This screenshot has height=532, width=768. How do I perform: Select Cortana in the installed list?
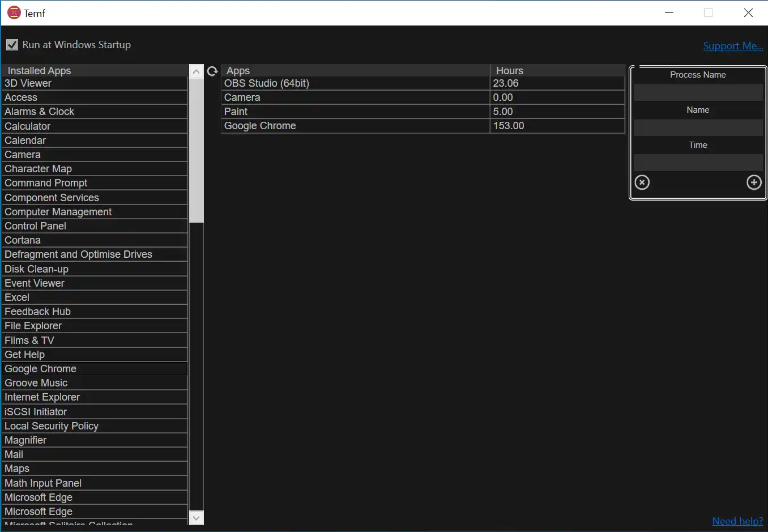click(x=95, y=240)
